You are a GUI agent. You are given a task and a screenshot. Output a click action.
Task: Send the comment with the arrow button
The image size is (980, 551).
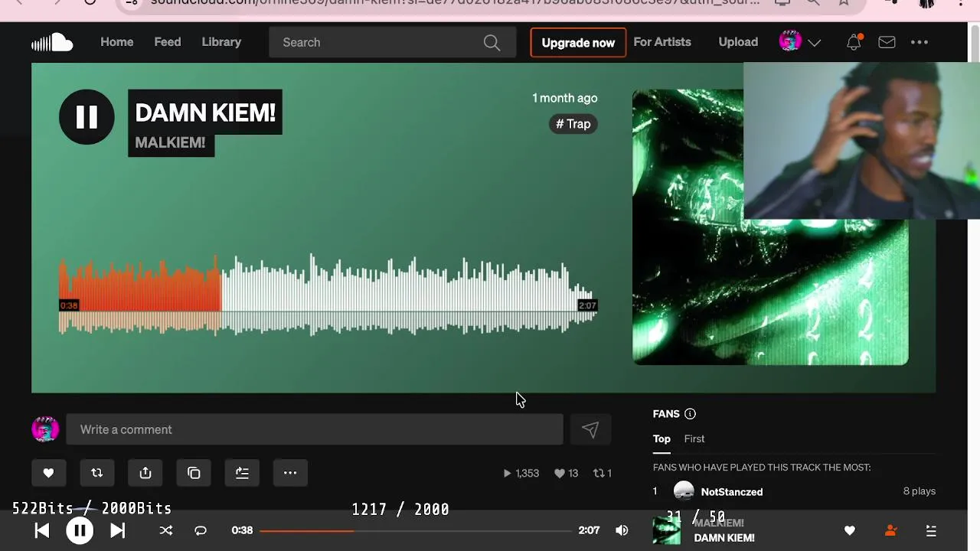point(590,430)
